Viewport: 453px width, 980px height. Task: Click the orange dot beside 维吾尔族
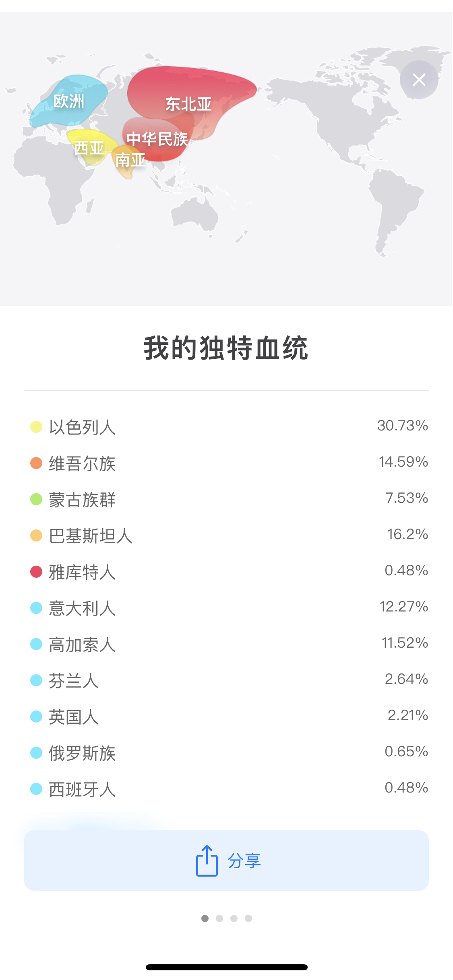click(36, 463)
